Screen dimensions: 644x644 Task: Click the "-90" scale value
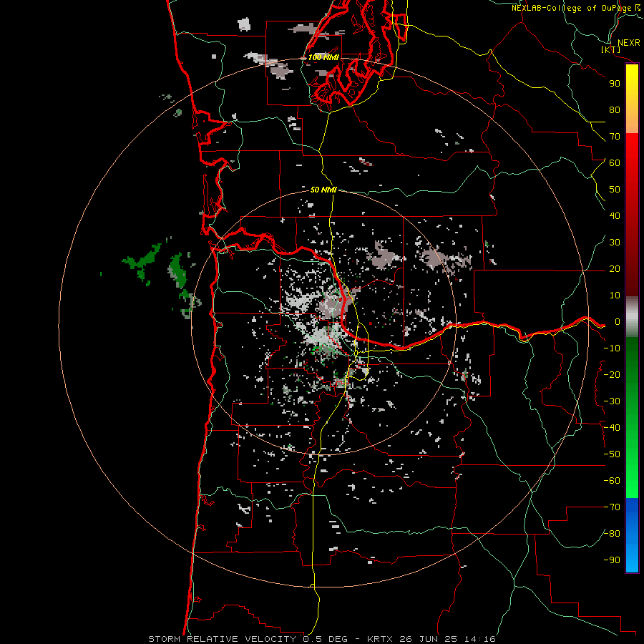[612, 560]
